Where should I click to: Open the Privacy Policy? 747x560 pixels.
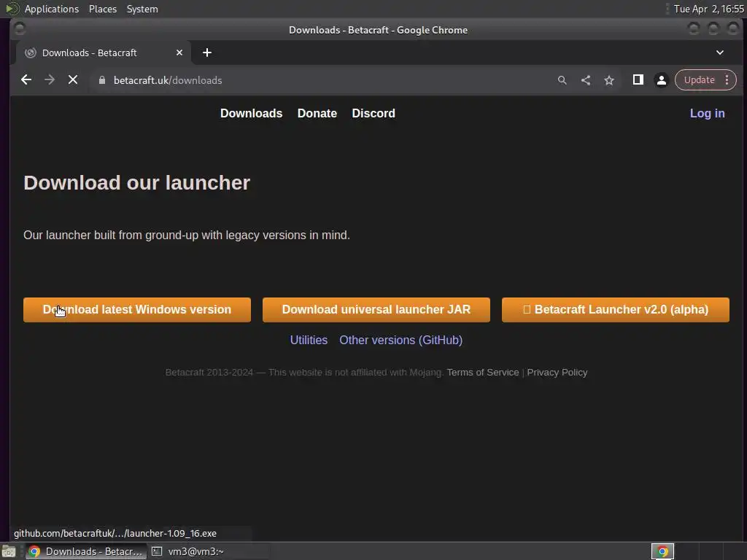557,373
